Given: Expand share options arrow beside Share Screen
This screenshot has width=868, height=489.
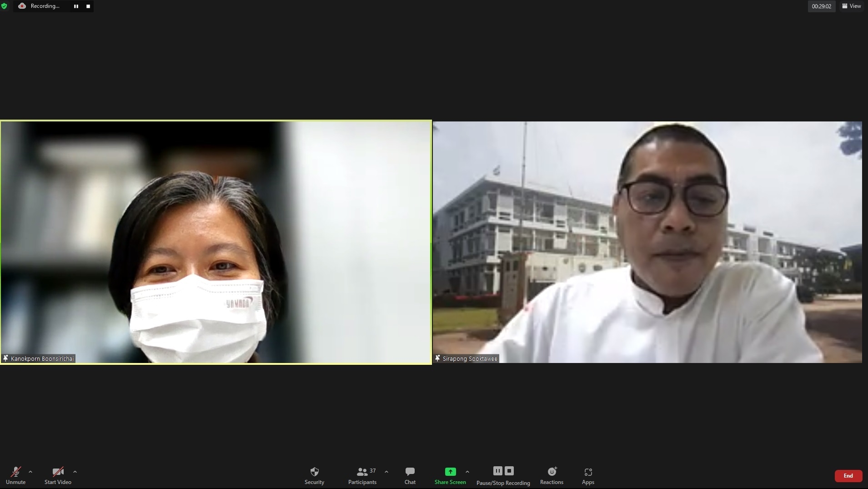Looking at the screenshot, I should (x=467, y=472).
